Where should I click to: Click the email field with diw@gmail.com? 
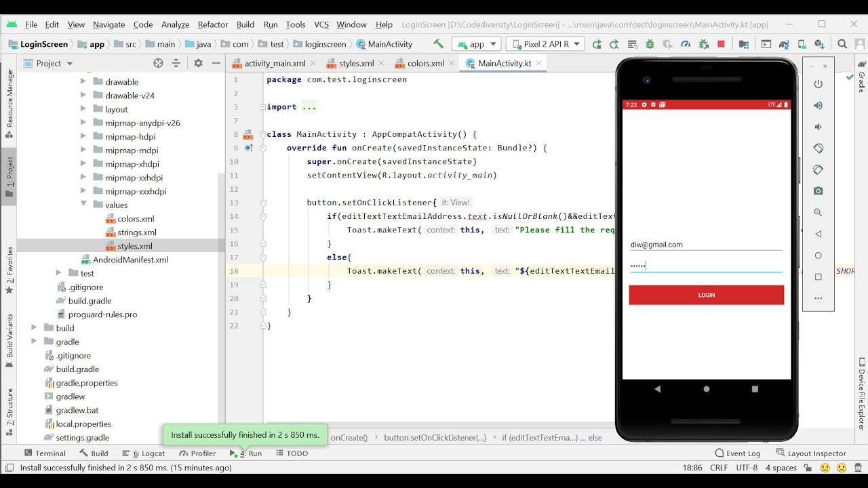706,245
